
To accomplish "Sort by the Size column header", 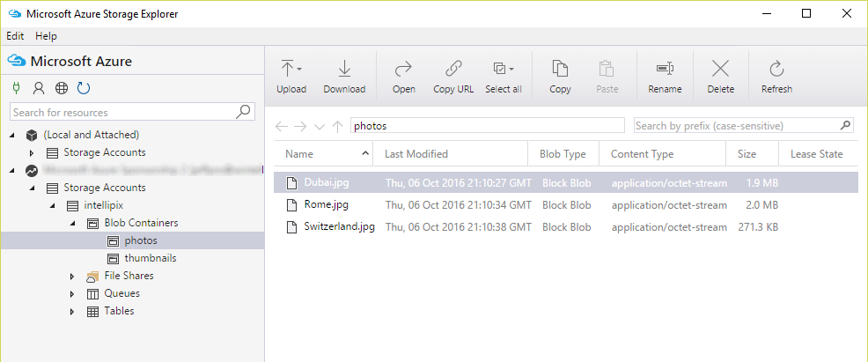I will pyautogui.click(x=753, y=154).
